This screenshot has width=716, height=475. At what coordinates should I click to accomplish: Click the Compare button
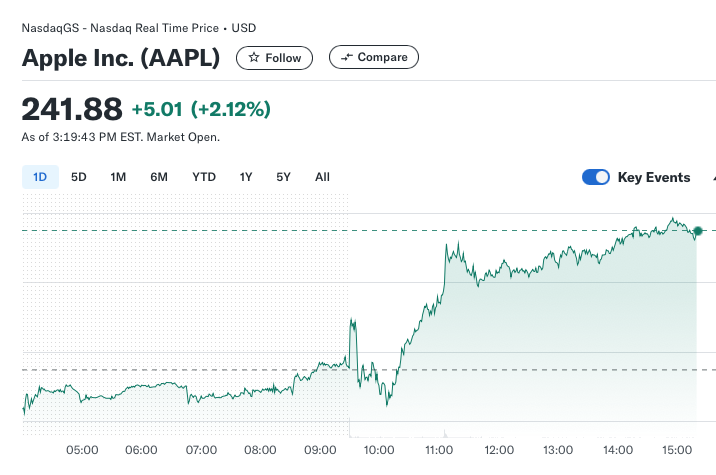[374, 57]
